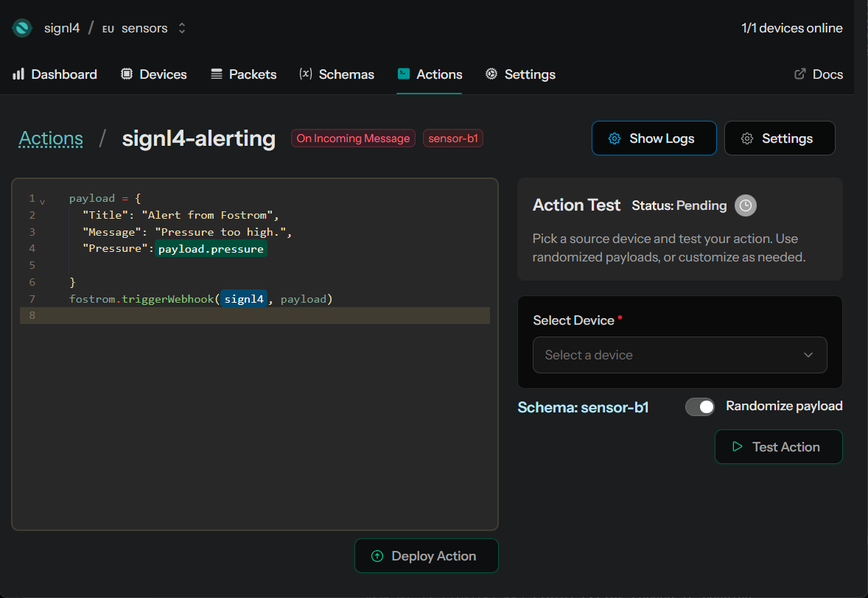Click the sensor-b1 schema tag
Image resolution: width=868 pixels, height=598 pixels.
point(452,138)
